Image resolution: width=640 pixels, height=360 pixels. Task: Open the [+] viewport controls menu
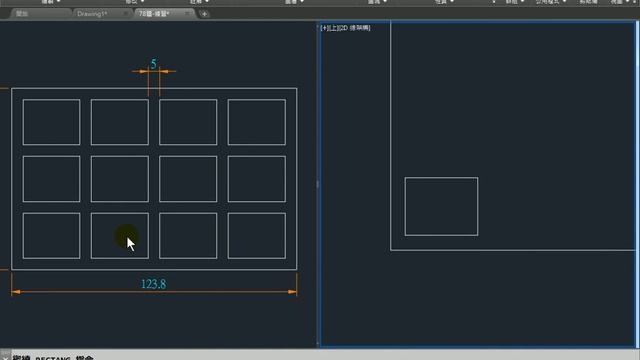tap(324, 28)
